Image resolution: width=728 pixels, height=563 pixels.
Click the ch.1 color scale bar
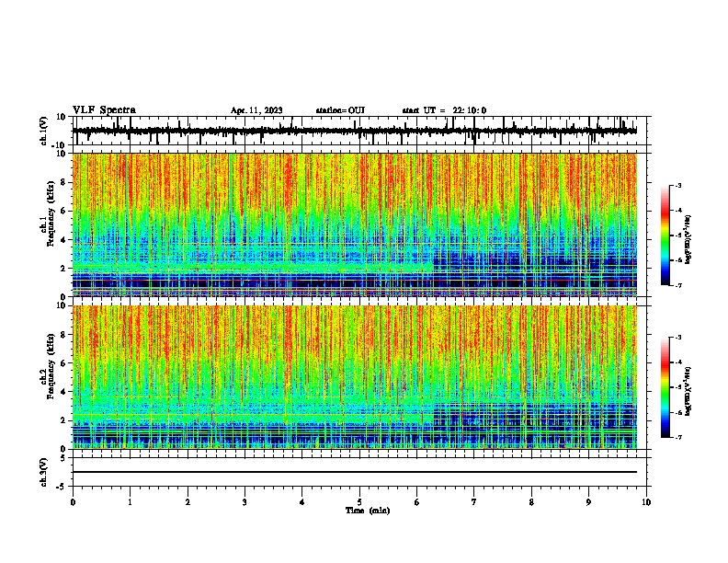coord(665,236)
